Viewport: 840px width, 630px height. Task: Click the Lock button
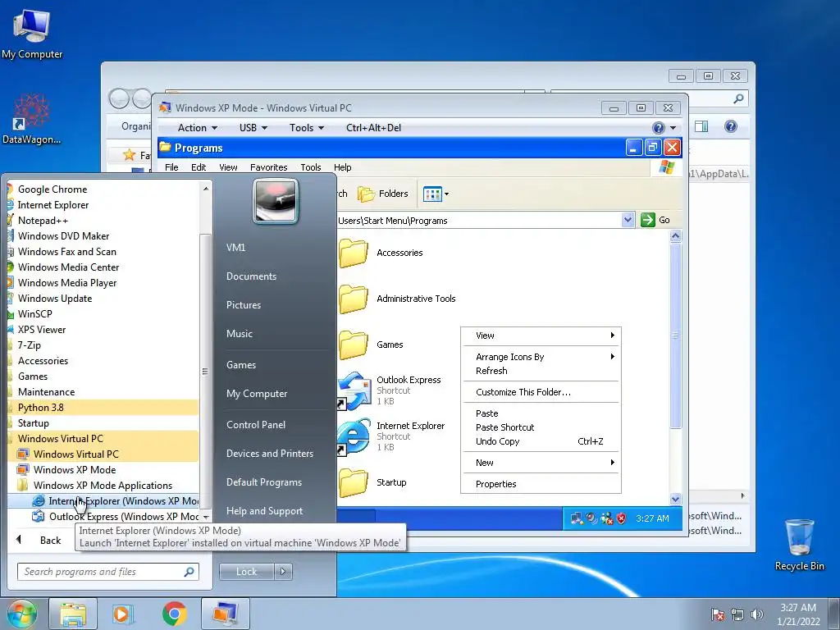coord(246,572)
